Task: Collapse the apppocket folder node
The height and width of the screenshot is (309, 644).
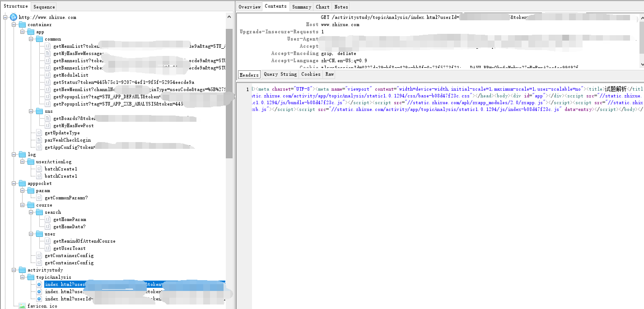Action: click(x=14, y=183)
